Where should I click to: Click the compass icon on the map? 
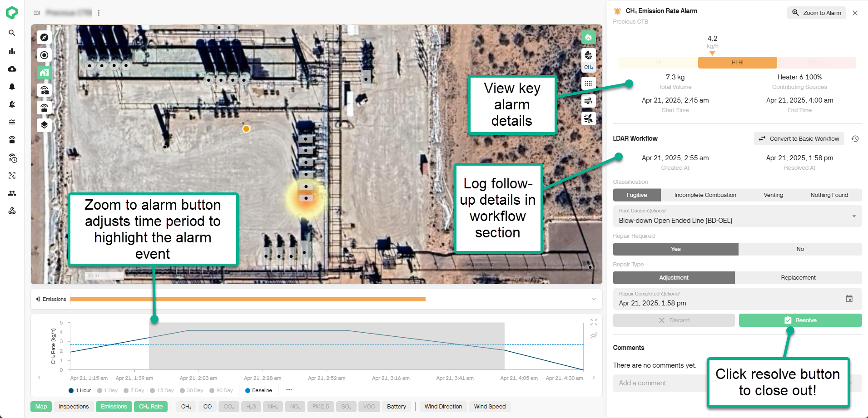point(44,38)
